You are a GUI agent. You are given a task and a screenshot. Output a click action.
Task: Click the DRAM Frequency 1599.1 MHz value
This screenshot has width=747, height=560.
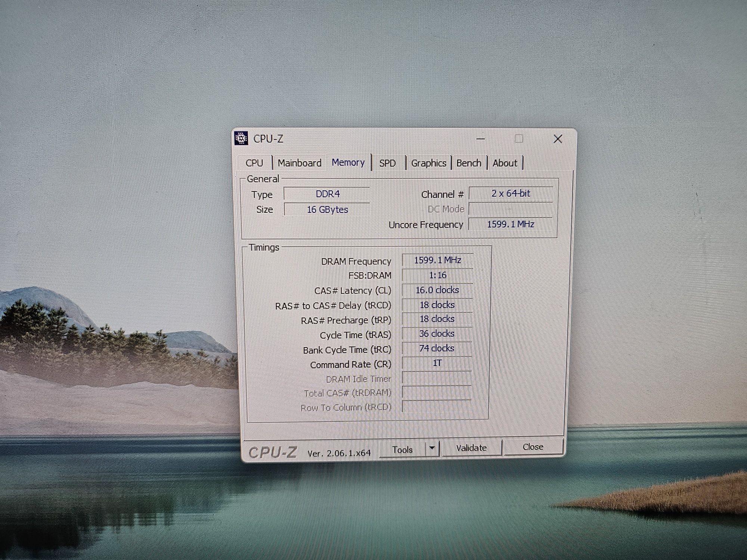(x=437, y=260)
